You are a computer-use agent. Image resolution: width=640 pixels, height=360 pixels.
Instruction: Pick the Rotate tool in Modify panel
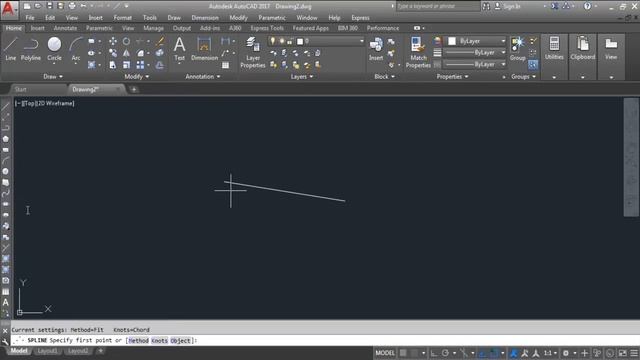[x=126, y=41]
